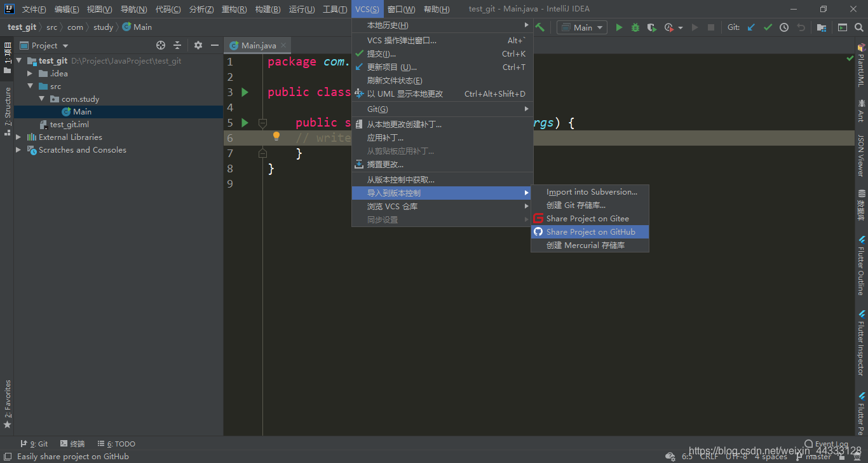
Task: Open Project Structure icon in toolbar
Action: click(x=822, y=27)
